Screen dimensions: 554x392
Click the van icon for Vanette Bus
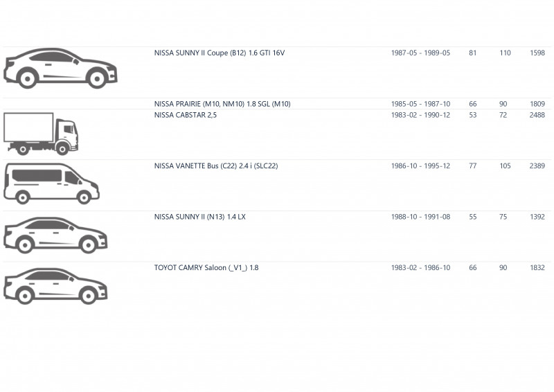pyautogui.click(x=51, y=184)
